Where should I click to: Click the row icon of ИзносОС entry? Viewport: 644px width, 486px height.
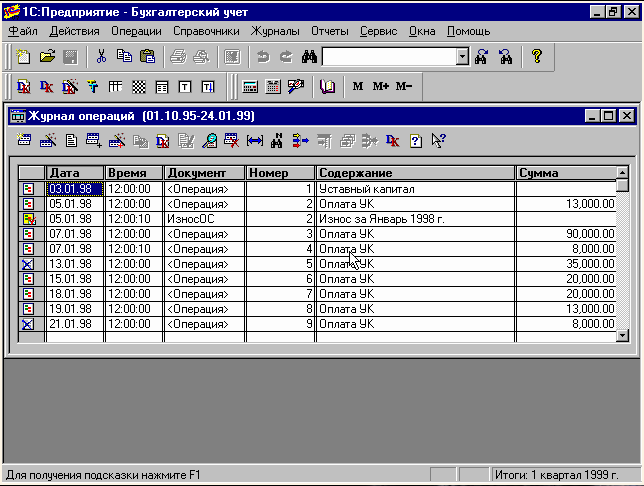click(x=29, y=219)
